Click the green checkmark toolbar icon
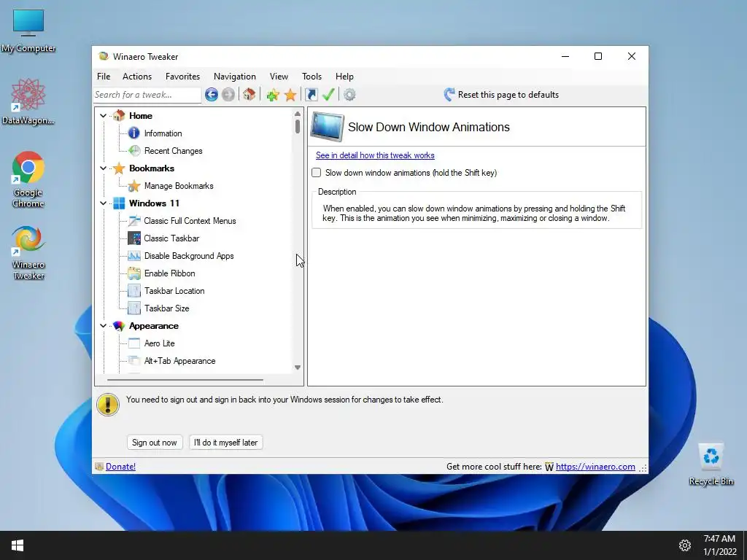 (x=328, y=94)
